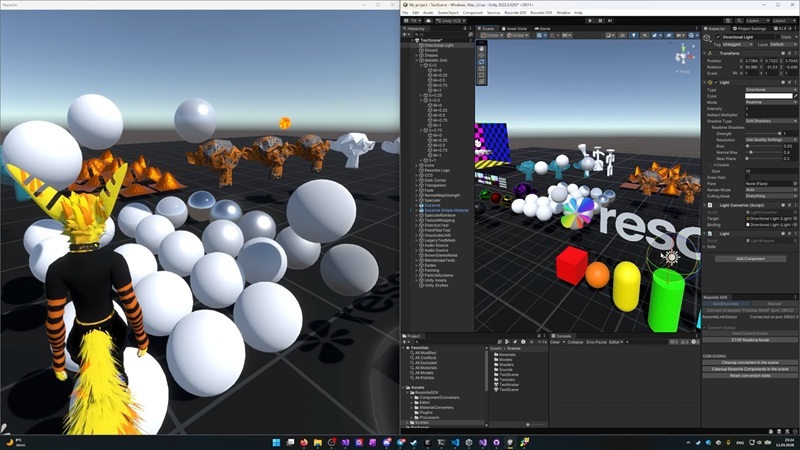Switch to the Project Settings tab

click(750, 29)
